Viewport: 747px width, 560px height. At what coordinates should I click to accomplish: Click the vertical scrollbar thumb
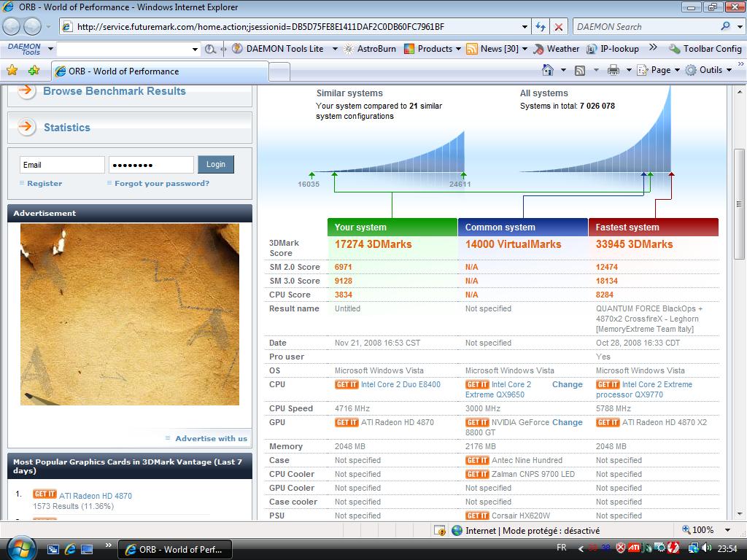tap(739, 204)
